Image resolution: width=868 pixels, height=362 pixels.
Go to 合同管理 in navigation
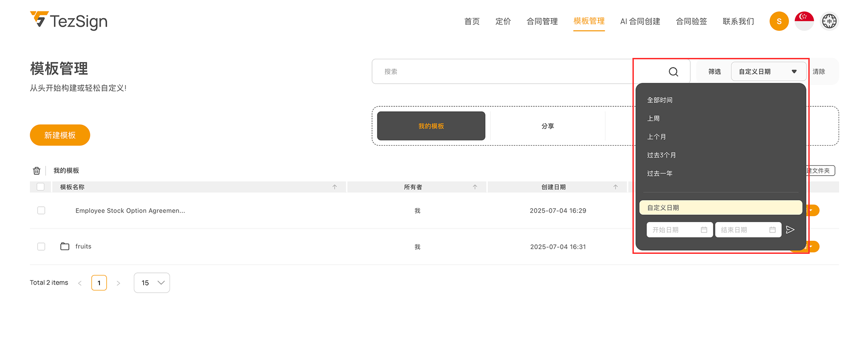coord(542,21)
